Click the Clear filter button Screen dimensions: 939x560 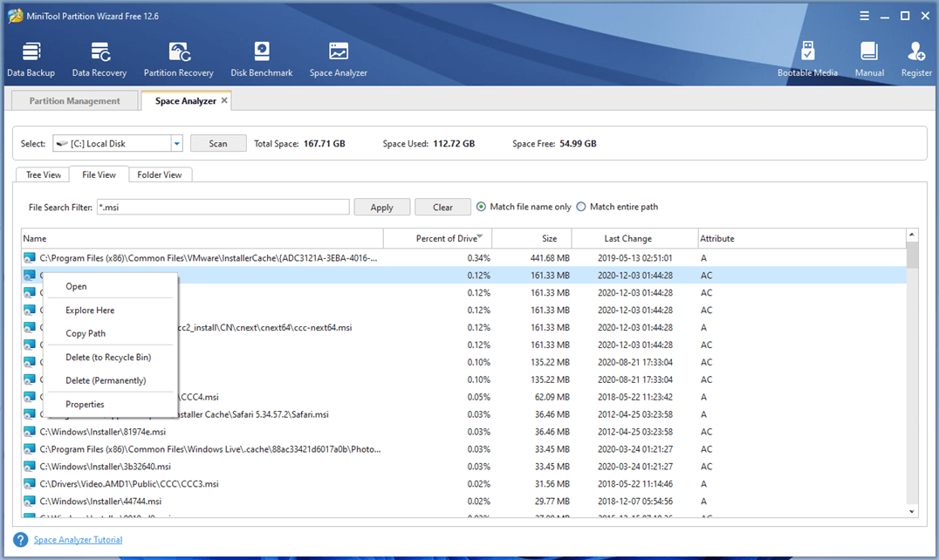coord(442,207)
